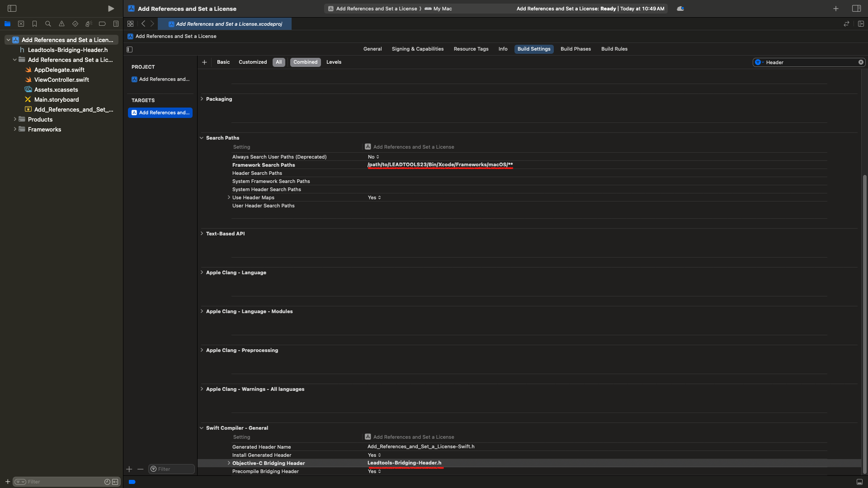
Task: Open the Find navigator magnifier icon
Action: (48, 24)
